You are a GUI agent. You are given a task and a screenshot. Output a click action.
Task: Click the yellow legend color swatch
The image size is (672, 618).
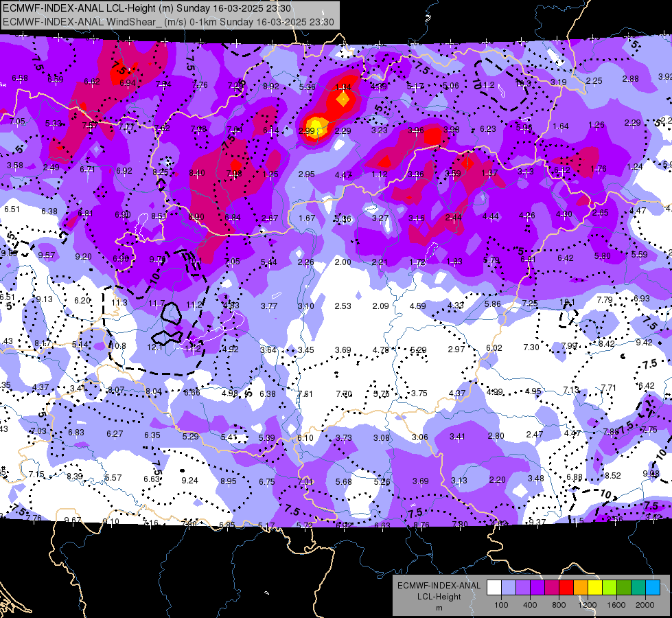point(595,588)
